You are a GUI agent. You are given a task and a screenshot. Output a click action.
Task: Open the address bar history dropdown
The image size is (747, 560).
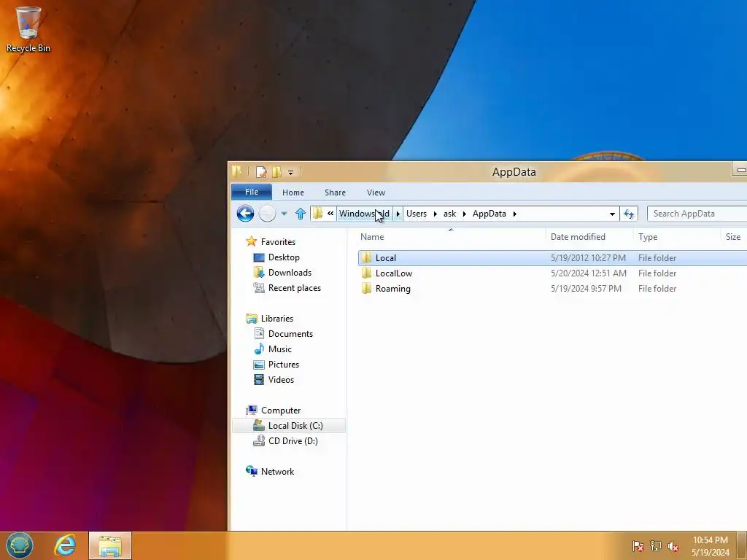[x=612, y=214]
